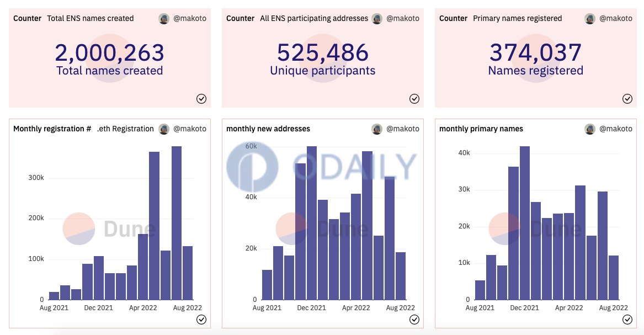Click the 374,037 counter value
The image size is (644, 335).
[536, 53]
